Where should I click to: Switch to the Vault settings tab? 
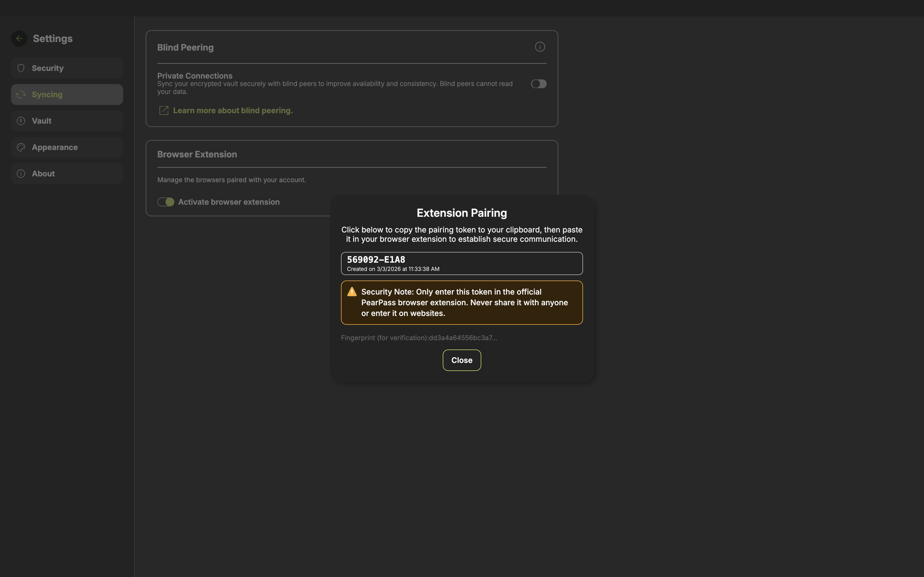67,121
